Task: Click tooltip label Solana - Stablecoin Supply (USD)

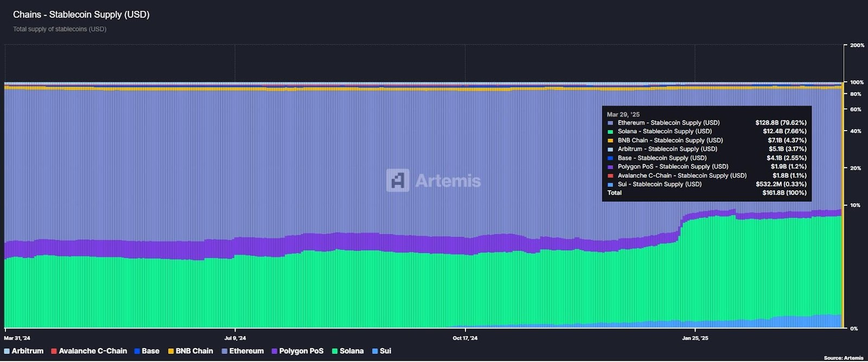Action: pyautogui.click(x=665, y=132)
